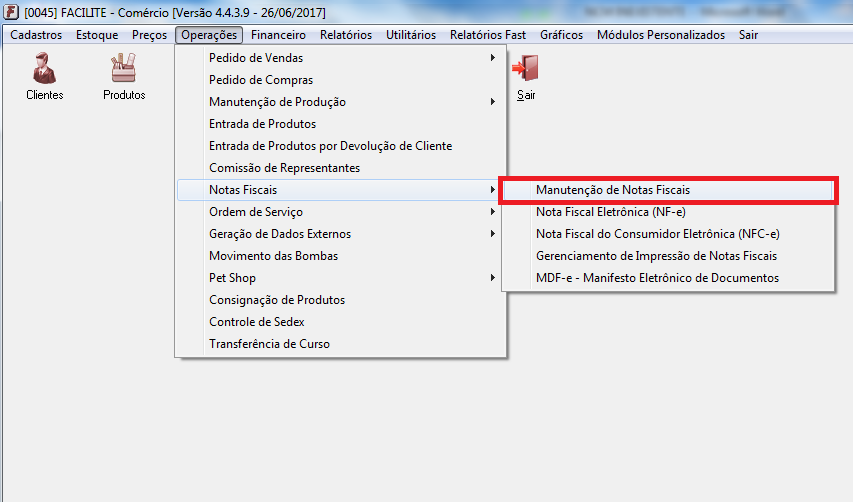Open Nota Fiscal do Consumidor Eletrônica (NFC-e)
The height and width of the screenshot is (502, 853).
tap(668, 234)
